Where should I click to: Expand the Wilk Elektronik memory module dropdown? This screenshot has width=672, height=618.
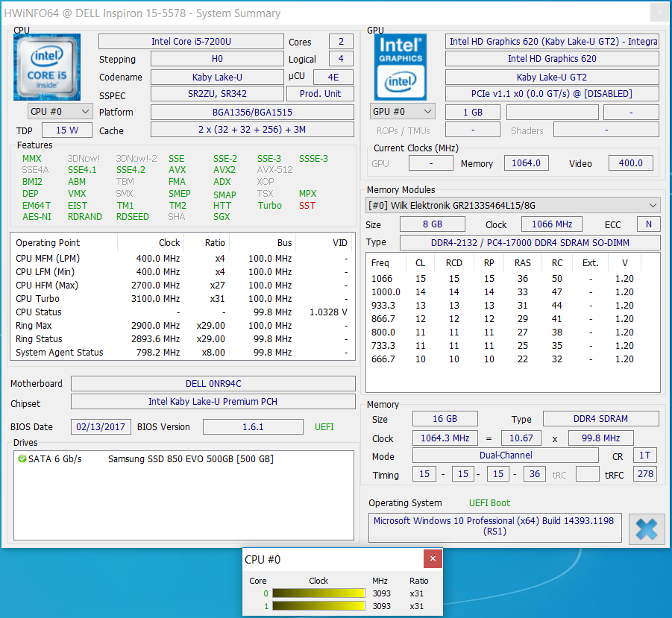(513, 206)
